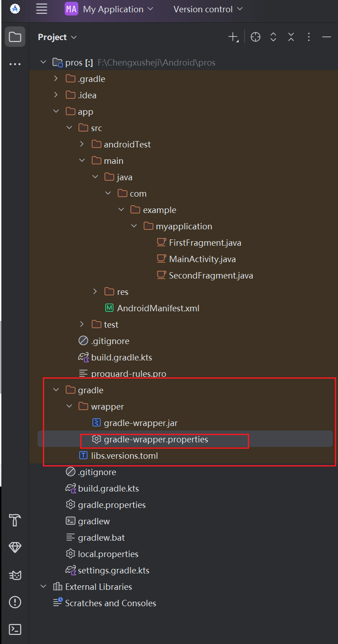The image size is (338, 644).
Task: Collapse the java folder chevron
Action: (95, 177)
